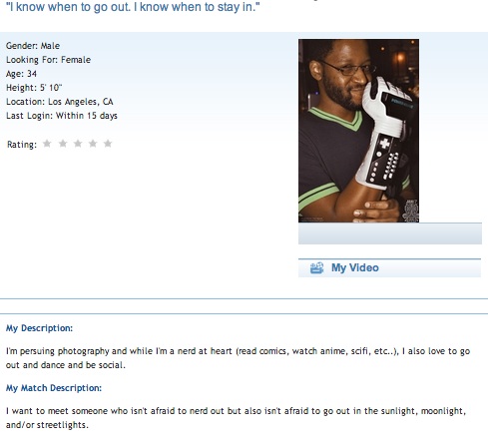Click the Rating label

point(22,145)
